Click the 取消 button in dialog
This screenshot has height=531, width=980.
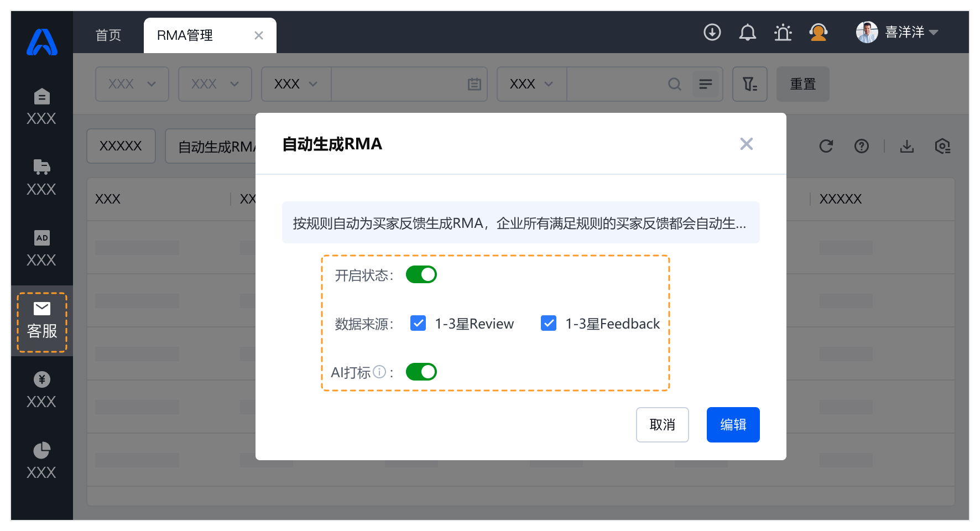click(x=662, y=425)
